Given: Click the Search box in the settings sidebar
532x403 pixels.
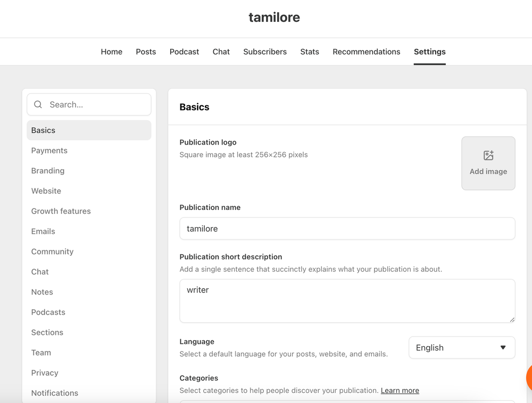Looking at the screenshot, I should [88, 104].
